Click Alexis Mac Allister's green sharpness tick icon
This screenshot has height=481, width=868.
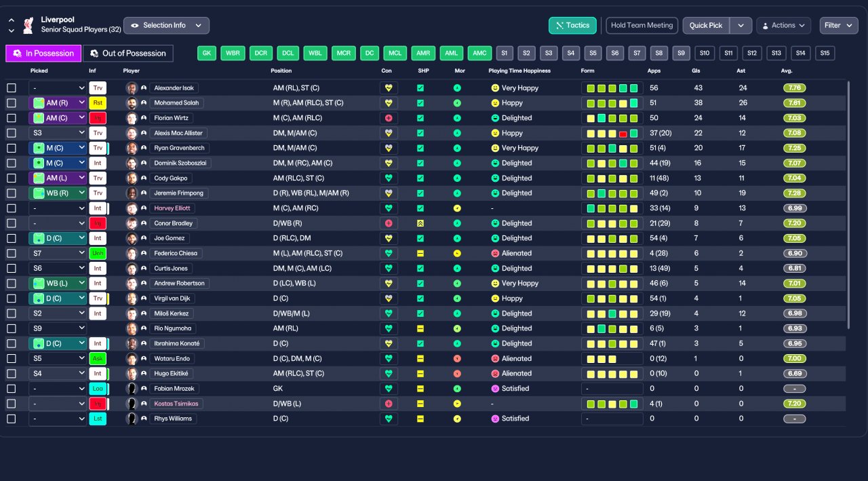pos(420,133)
